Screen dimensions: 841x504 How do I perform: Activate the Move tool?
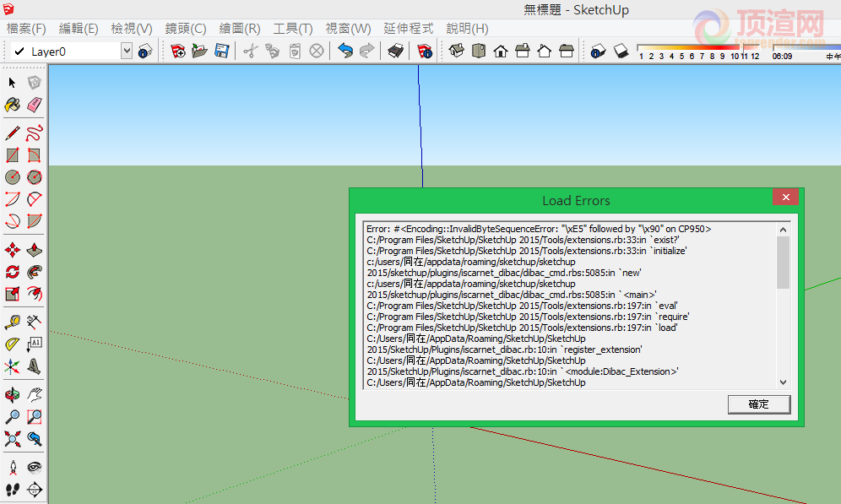[x=13, y=250]
